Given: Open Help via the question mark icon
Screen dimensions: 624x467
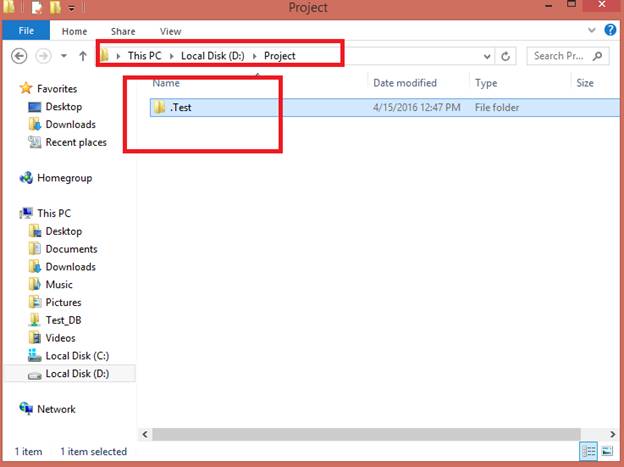Looking at the screenshot, I should click(610, 30).
